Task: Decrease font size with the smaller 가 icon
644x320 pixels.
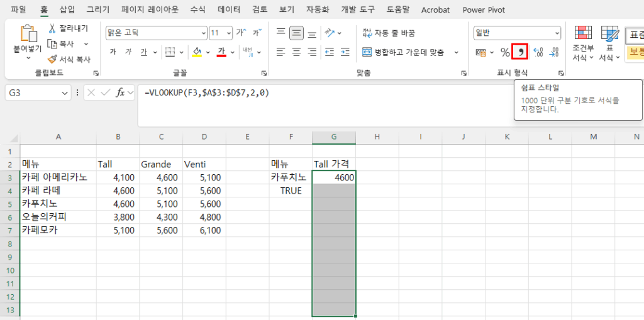Action: (x=257, y=33)
